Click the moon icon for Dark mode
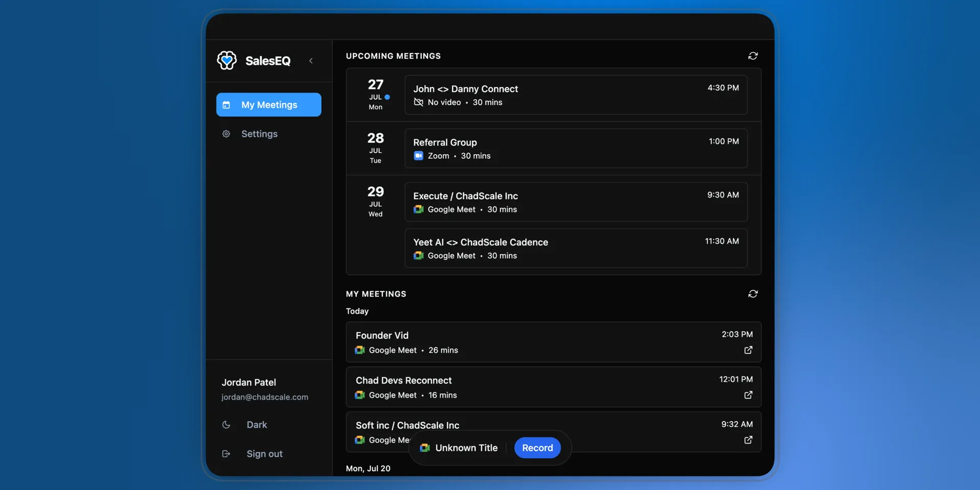Screen dimensions: 980x490 tap(226, 425)
